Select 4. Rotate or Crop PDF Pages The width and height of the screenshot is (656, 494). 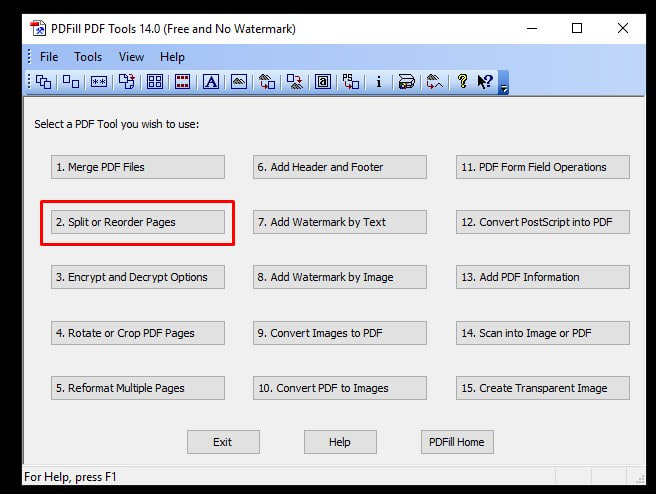[138, 333]
